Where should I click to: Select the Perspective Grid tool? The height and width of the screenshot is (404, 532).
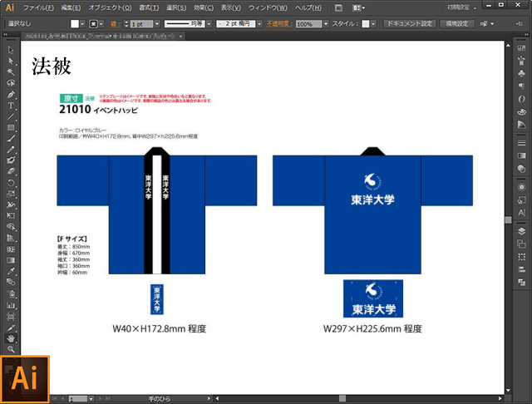pos(11,238)
